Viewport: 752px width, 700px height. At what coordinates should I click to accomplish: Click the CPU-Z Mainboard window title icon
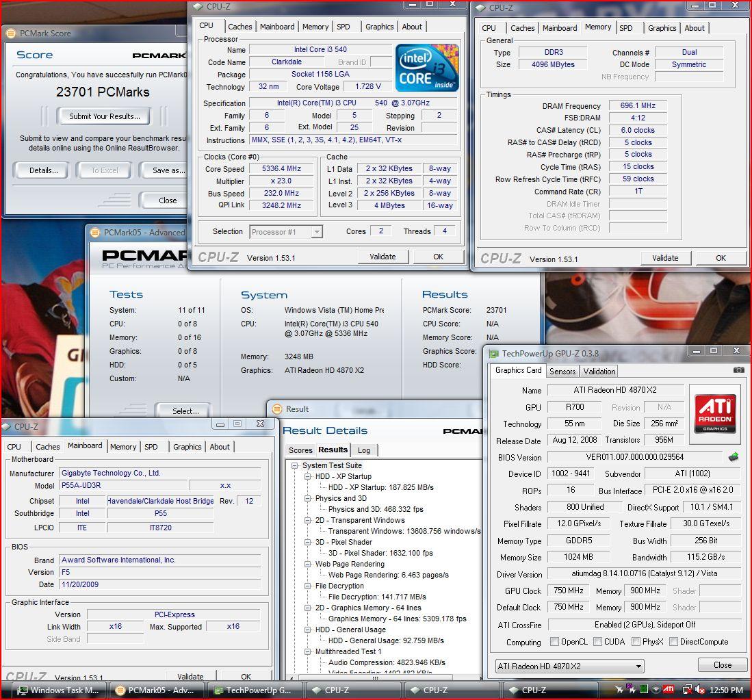[x=6, y=426]
